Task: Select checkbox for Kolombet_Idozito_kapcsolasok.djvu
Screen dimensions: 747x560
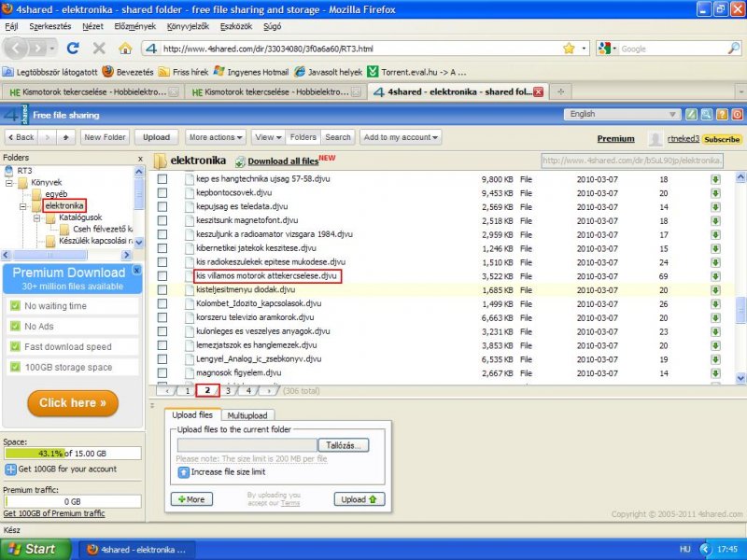Action: click(162, 303)
